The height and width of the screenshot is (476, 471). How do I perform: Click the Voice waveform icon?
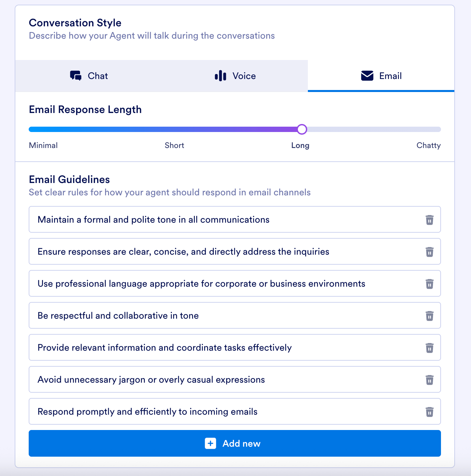click(x=221, y=76)
